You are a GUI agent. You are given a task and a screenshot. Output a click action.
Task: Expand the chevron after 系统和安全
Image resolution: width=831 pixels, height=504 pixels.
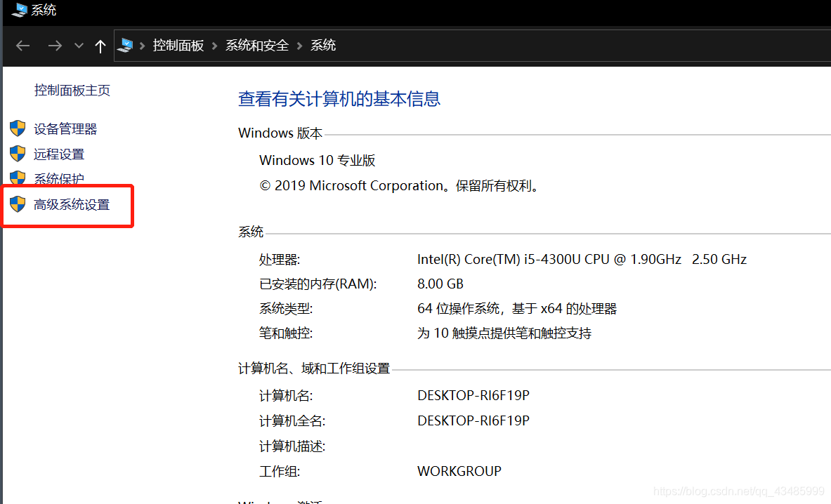click(x=299, y=46)
